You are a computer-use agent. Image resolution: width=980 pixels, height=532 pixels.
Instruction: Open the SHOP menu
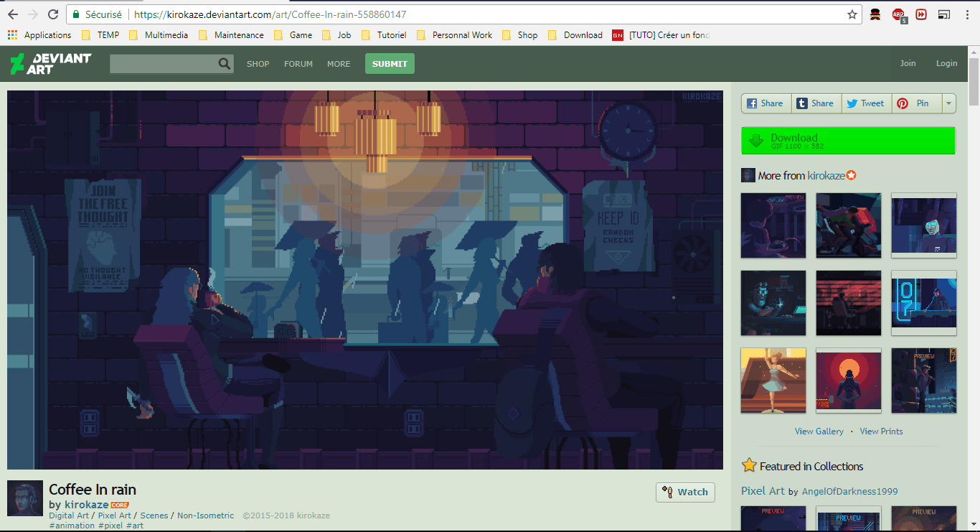pyautogui.click(x=258, y=64)
